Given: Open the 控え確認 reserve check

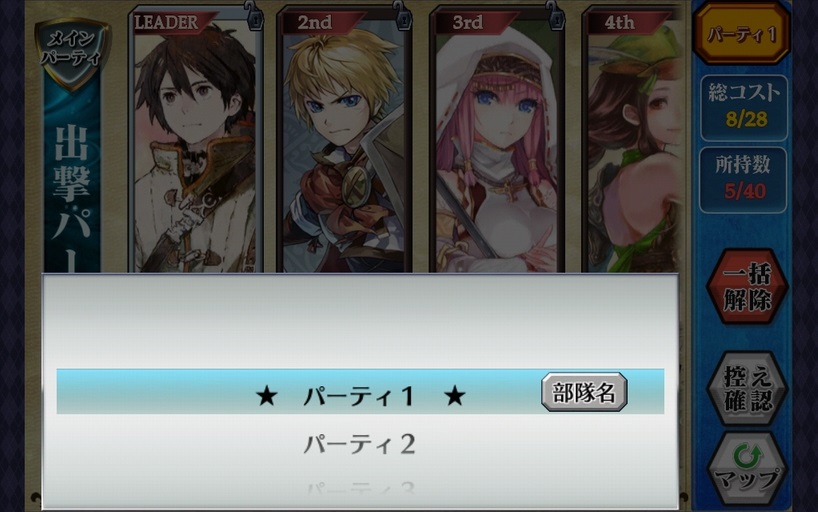Looking at the screenshot, I should [x=747, y=389].
